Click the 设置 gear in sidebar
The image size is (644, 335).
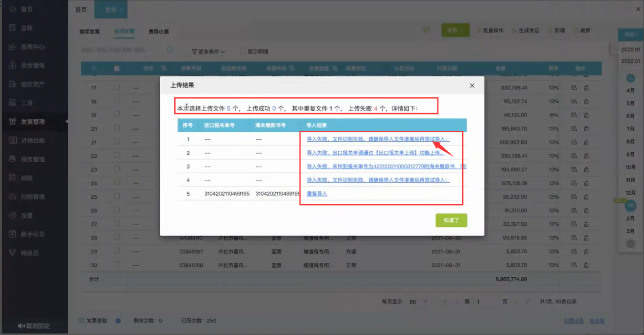click(x=27, y=215)
